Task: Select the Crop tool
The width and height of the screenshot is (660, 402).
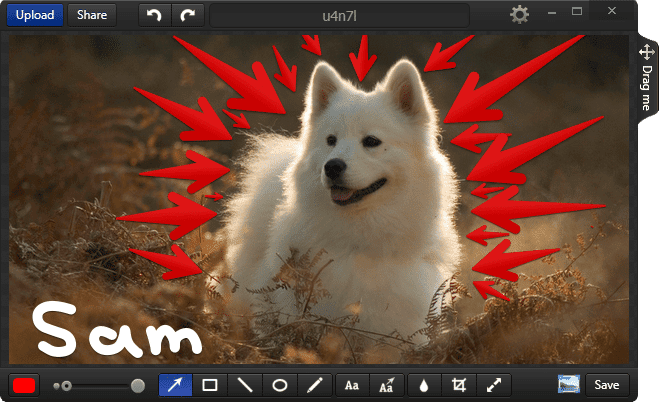Action: click(459, 384)
